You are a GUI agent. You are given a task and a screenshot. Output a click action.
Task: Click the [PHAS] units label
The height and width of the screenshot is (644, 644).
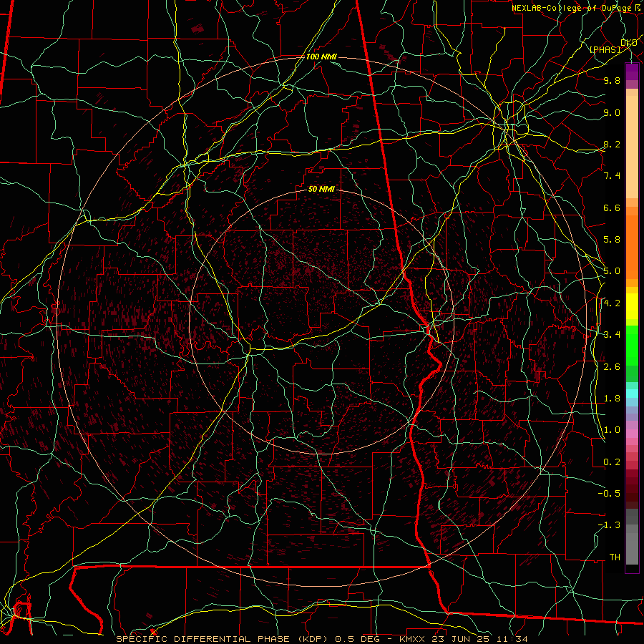point(605,50)
